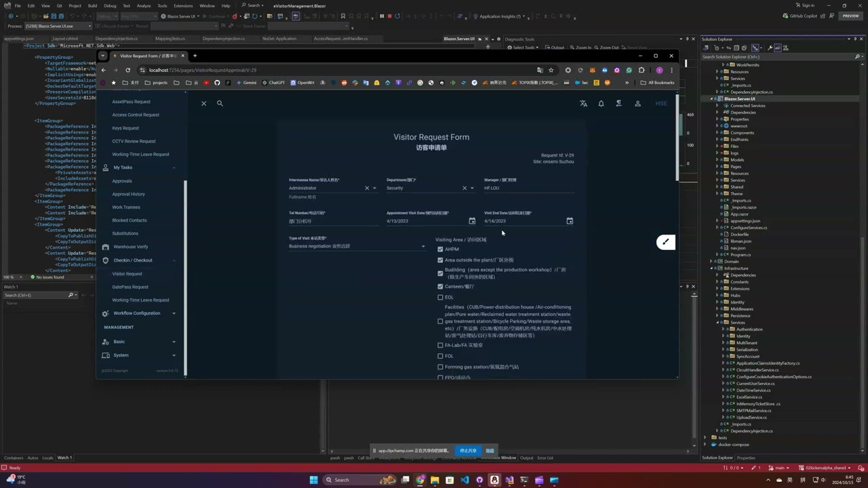Image resolution: width=868 pixels, height=488 pixels.
Task: Expand the Components folder in Solution Explorer
Action: tap(717, 133)
